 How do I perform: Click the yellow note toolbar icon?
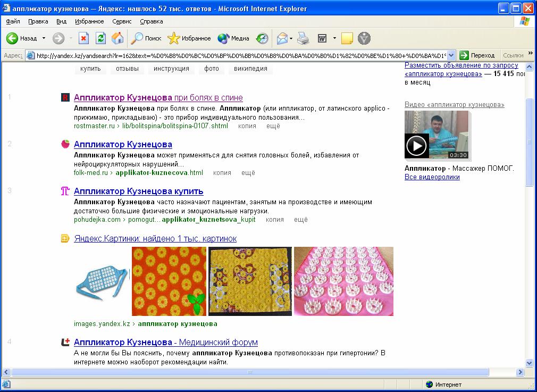pos(347,38)
